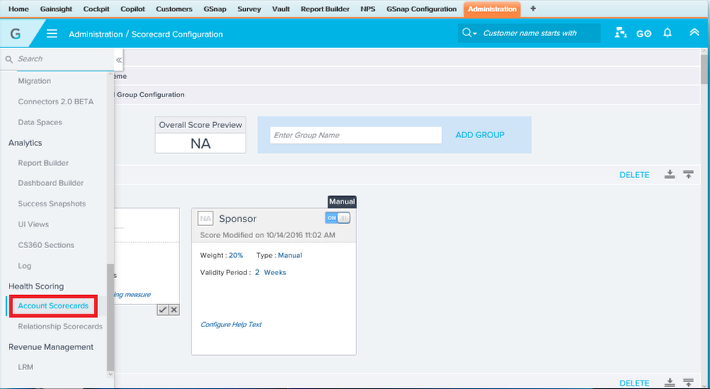710x389 pixels.
Task: Open the GSnap tab
Action: pyautogui.click(x=215, y=9)
